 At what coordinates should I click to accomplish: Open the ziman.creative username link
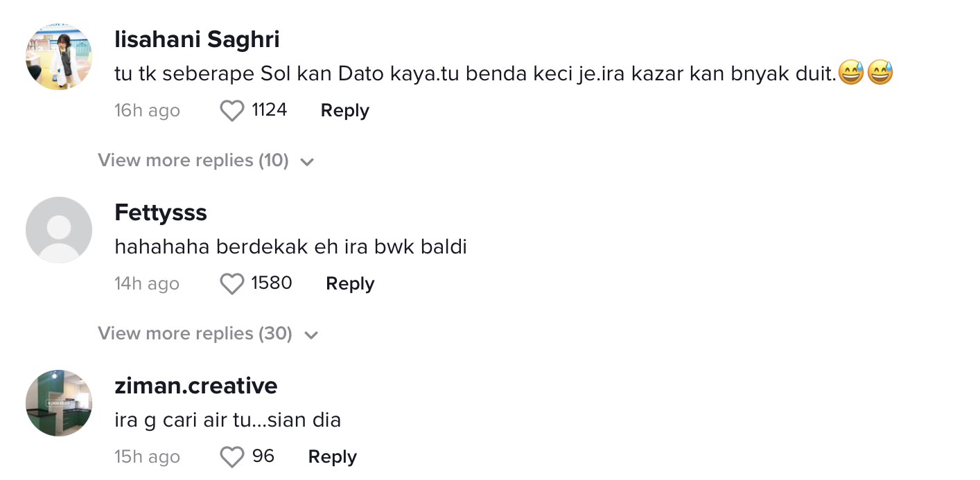point(196,386)
